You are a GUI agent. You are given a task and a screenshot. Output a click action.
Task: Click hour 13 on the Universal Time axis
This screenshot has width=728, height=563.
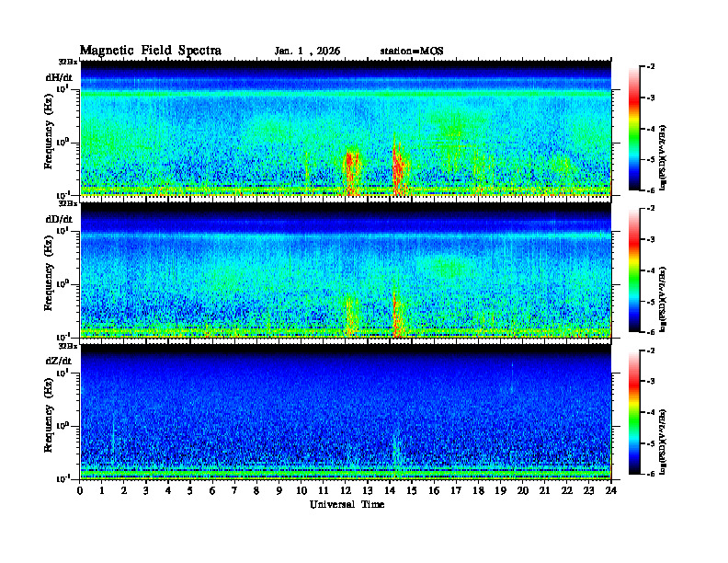click(x=369, y=491)
